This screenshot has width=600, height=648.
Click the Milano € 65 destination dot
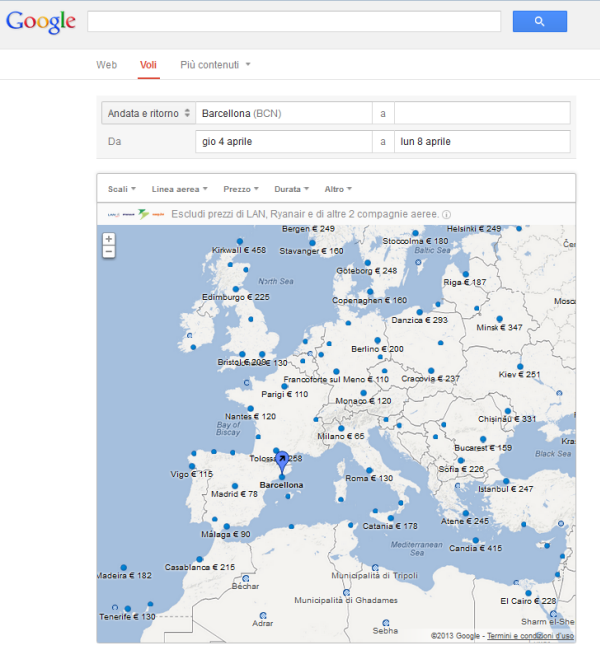pyautogui.click(x=341, y=428)
